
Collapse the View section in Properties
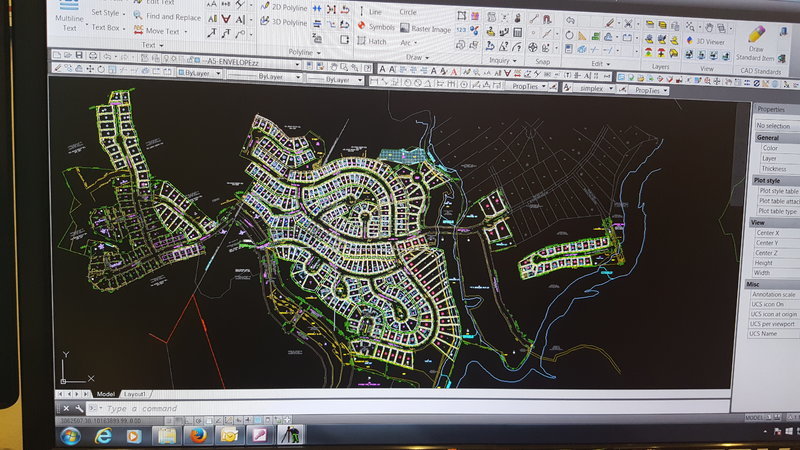click(774, 222)
